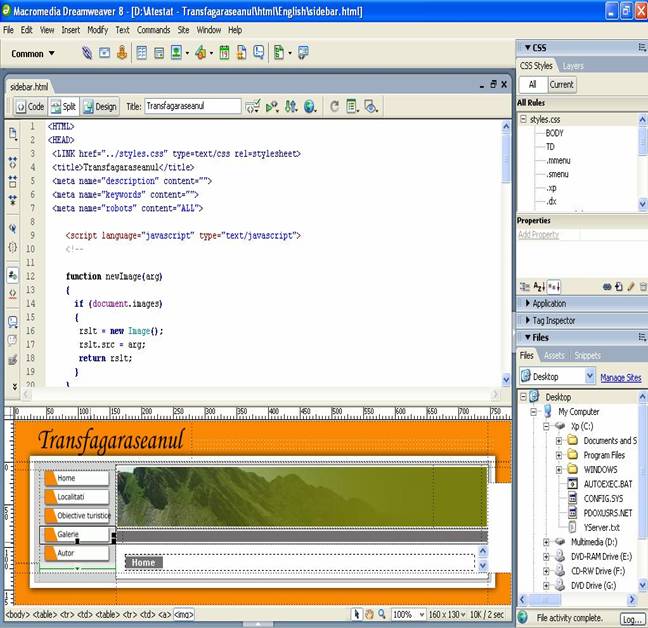Toggle the Current CSS rules mode
This screenshot has height=628, width=648.
pos(562,85)
